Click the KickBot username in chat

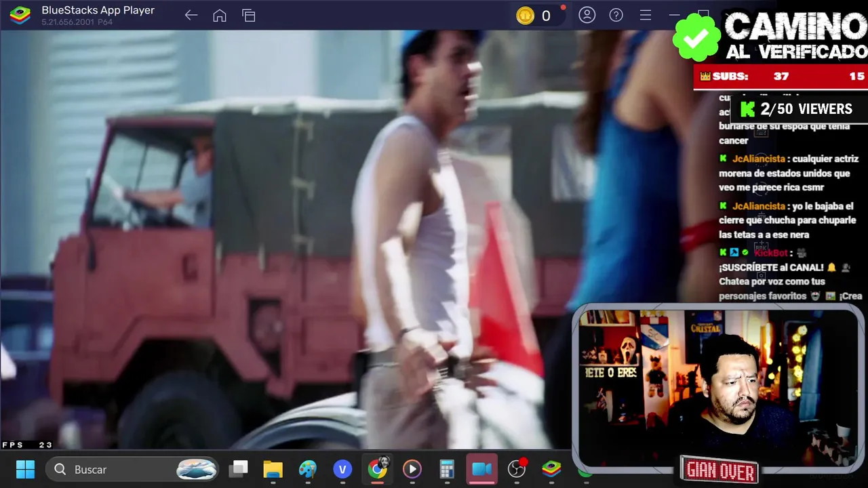click(x=770, y=253)
